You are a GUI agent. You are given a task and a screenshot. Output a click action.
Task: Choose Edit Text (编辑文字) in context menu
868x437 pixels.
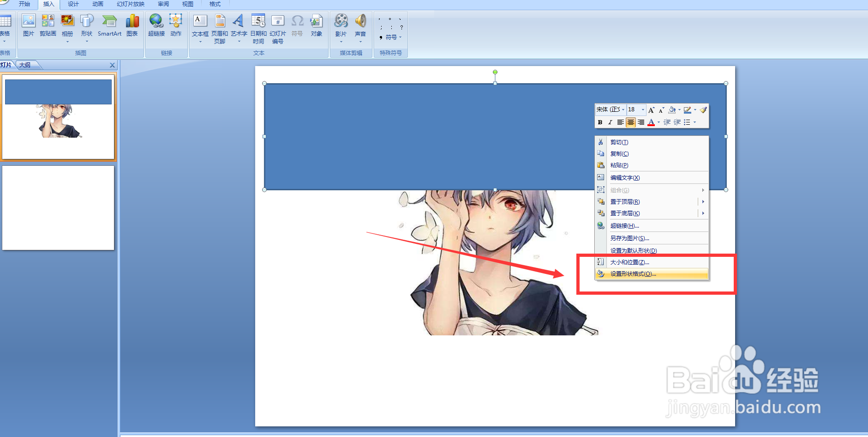click(652, 178)
